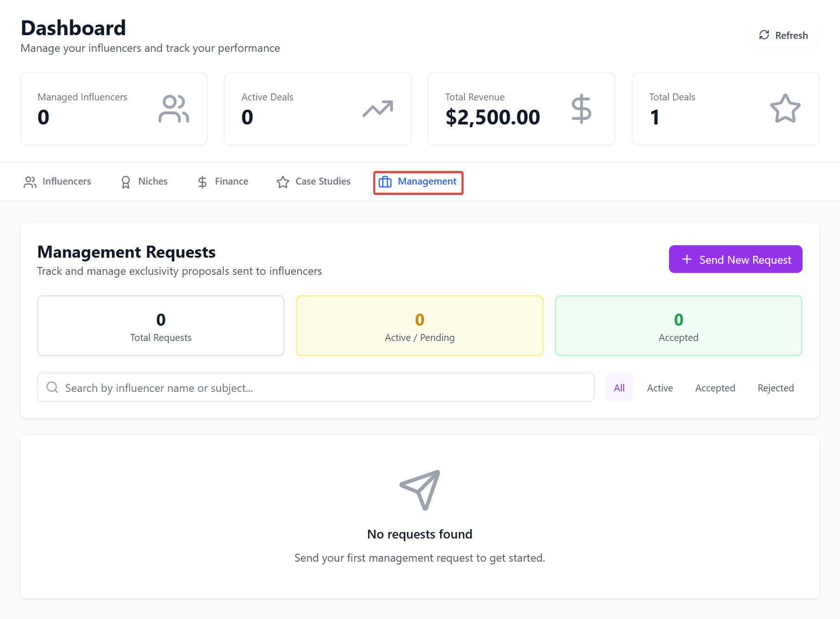Image resolution: width=840 pixels, height=619 pixels.
Task: Select the All filter
Action: pos(619,388)
